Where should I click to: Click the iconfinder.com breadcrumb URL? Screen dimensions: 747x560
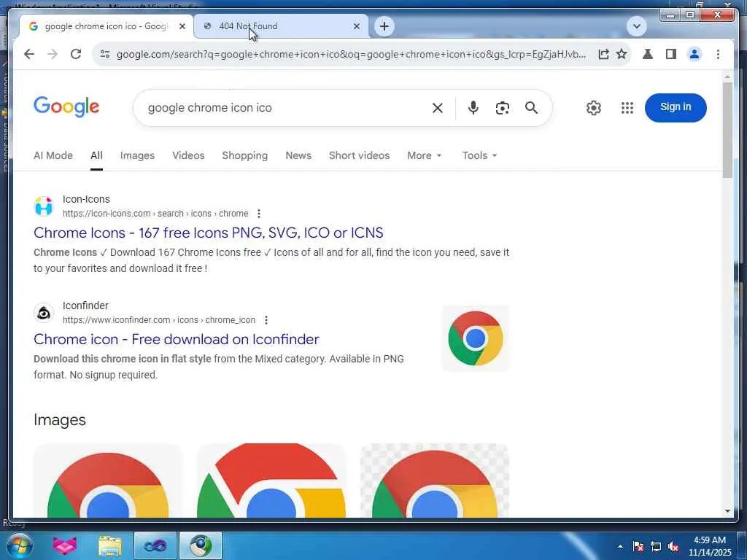[158, 321]
